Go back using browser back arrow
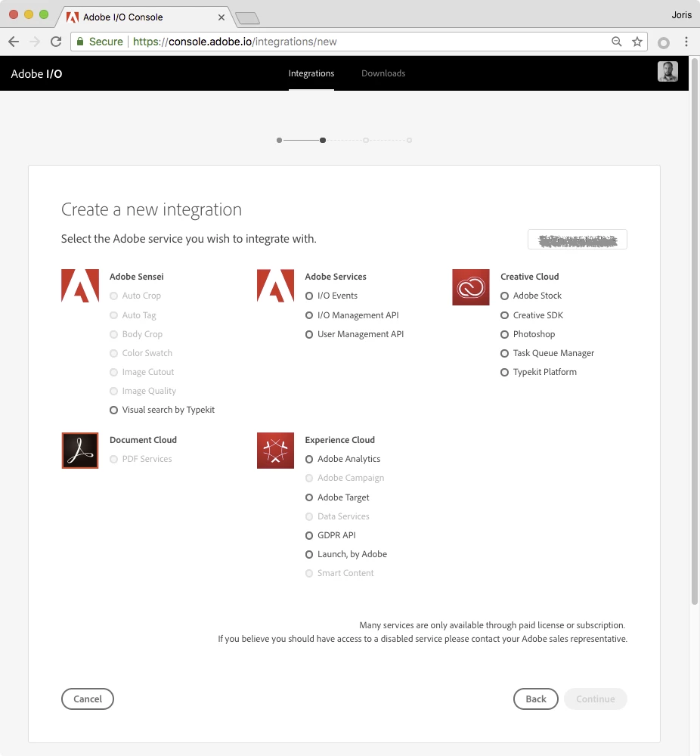Image resolution: width=700 pixels, height=756 pixels. tap(14, 42)
